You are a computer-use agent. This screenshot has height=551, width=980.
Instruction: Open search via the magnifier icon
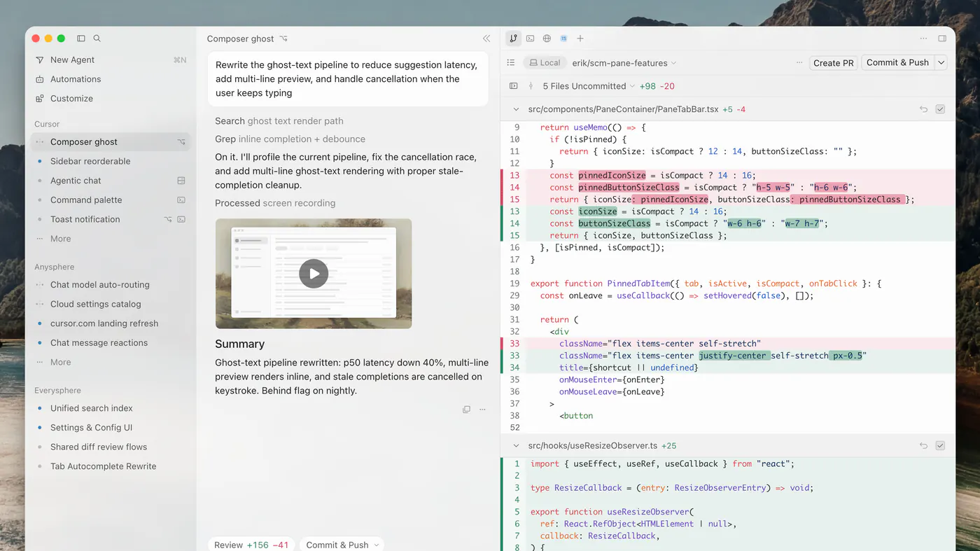[x=97, y=39]
